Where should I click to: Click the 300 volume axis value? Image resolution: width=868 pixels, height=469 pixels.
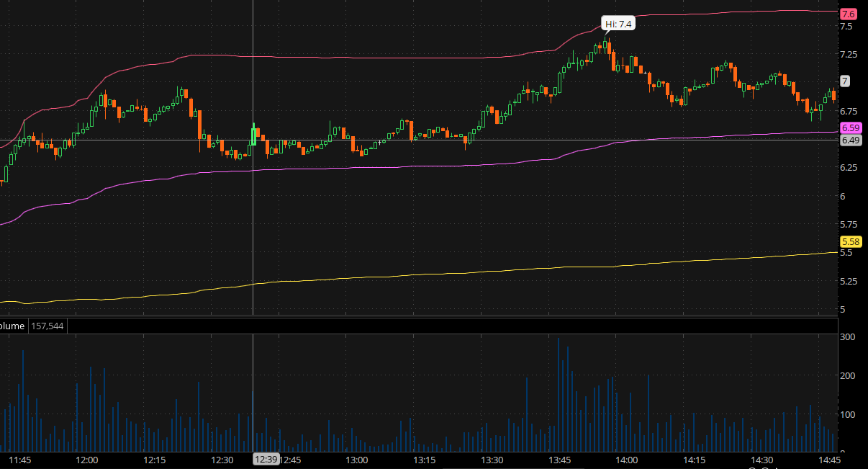point(847,337)
